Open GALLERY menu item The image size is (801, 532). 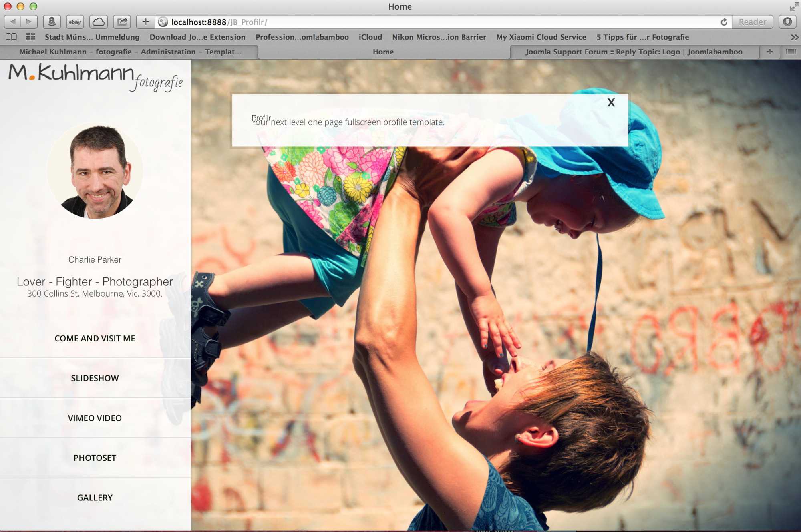tap(95, 497)
